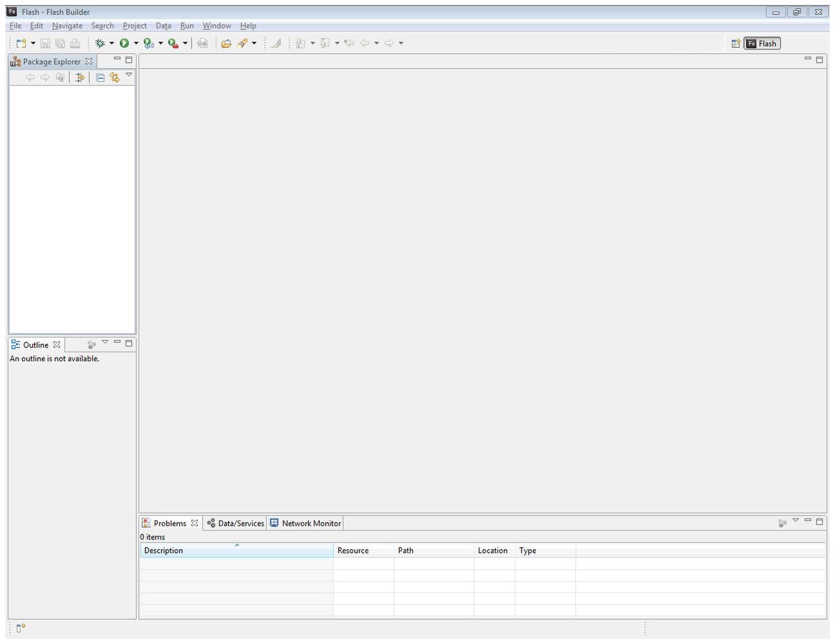Open the External Tools dropdown arrow
Viewport: 835px width, 644px height.
pyautogui.click(x=185, y=43)
